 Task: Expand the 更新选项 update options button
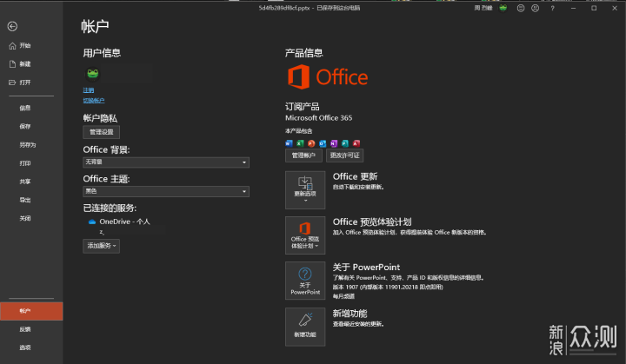(305, 190)
